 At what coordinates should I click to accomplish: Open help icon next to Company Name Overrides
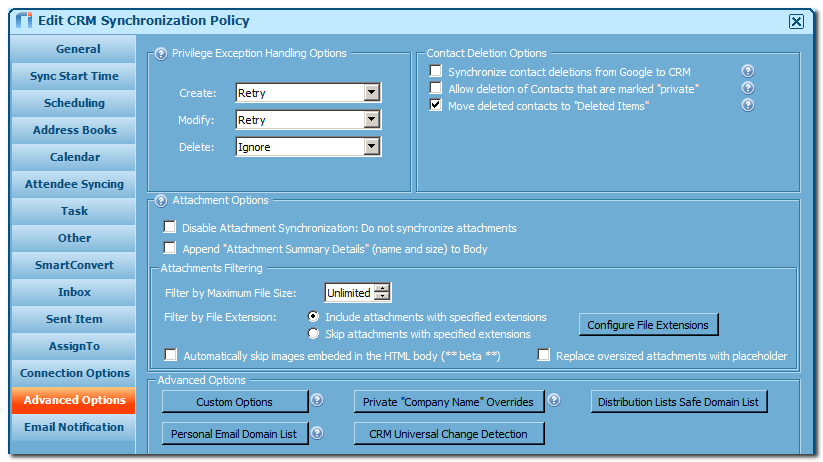coord(554,400)
